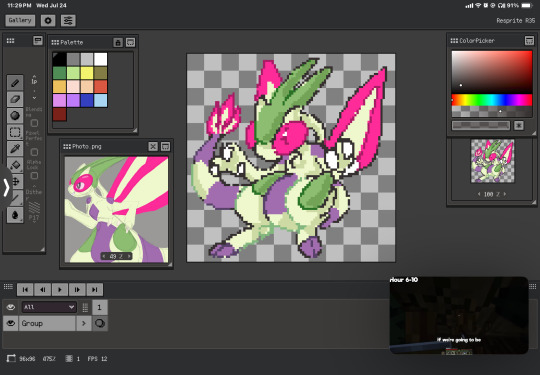The height and width of the screenshot is (375, 540).
Task: Select the rectangular marquee selection tool
Action: pos(15,132)
